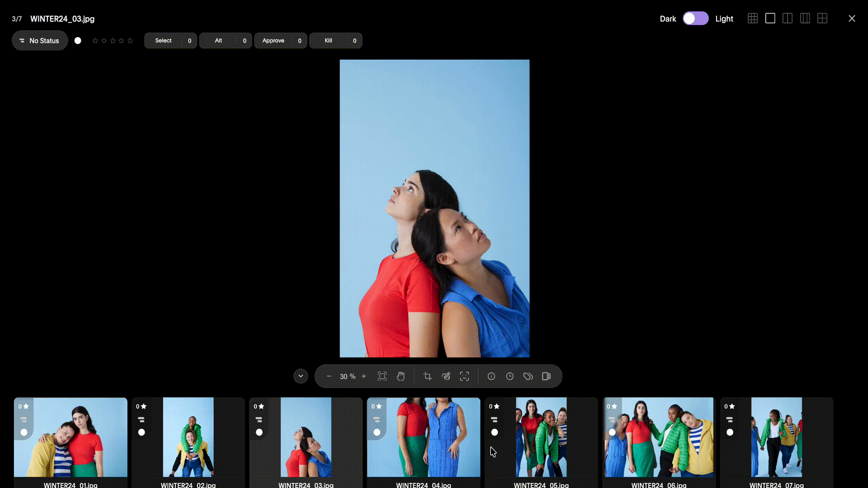Click the Kill tag button
868x488 pixels.
pyautogui.click(x=336, y=41)
